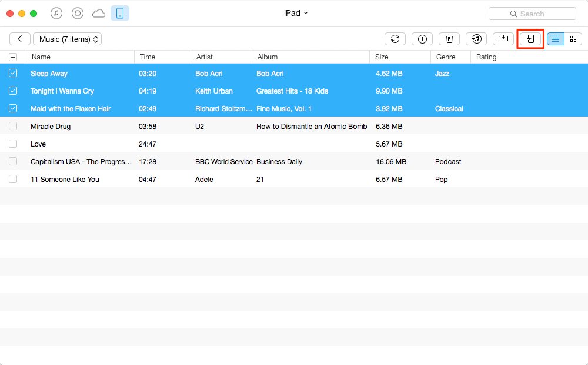Select the song named Love
This screenshot has width=588, height=365.
[x=38, y=144]
